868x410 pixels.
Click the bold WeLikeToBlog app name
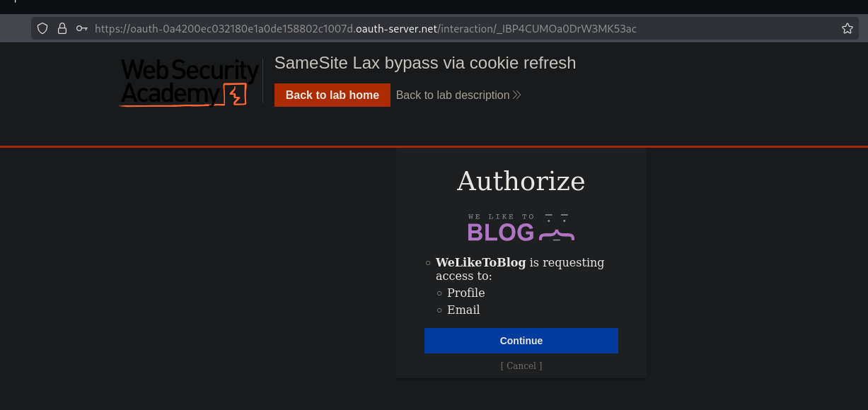click(481, 262)
